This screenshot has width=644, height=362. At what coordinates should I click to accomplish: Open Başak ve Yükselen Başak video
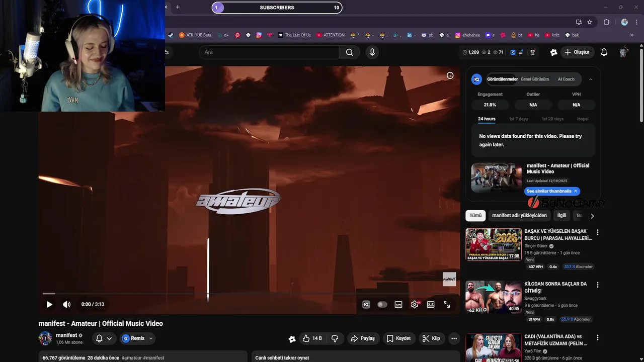tap(558, 235)
